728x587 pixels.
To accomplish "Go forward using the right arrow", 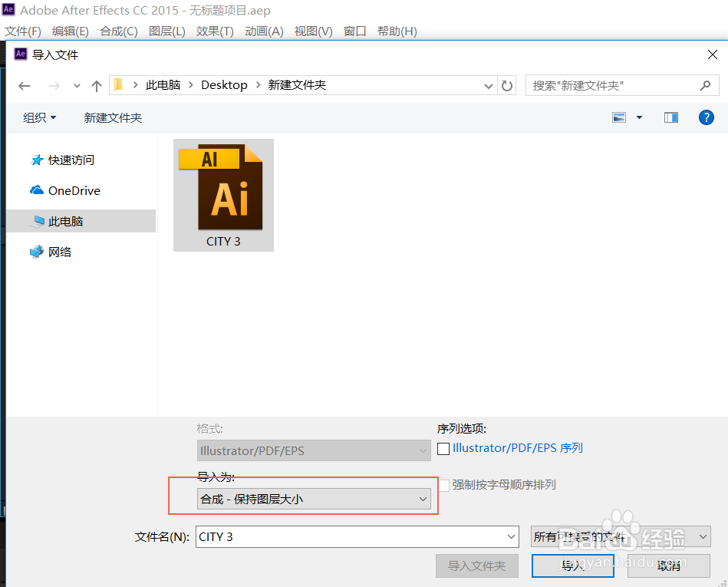I will 54,86.
